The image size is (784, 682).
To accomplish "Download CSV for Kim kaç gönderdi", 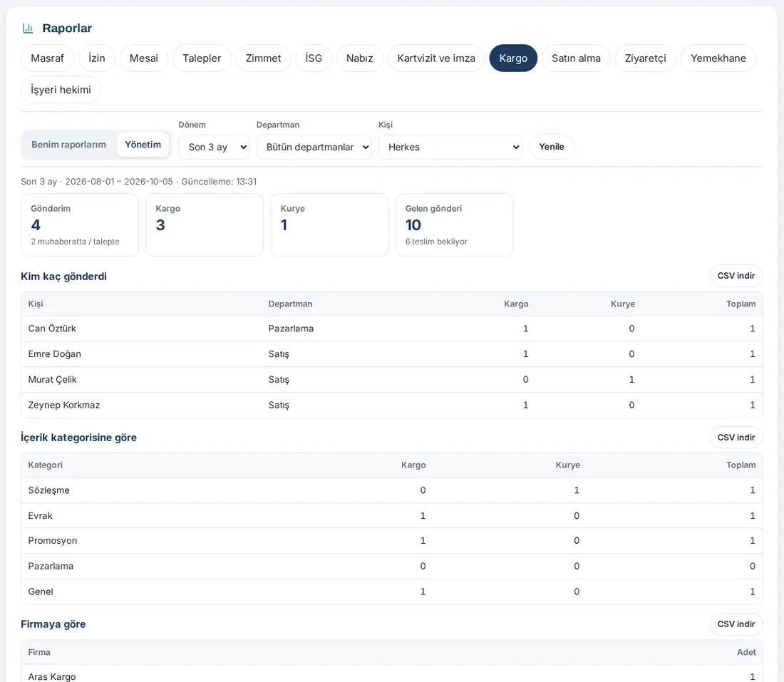I will (x=736, y=276).
